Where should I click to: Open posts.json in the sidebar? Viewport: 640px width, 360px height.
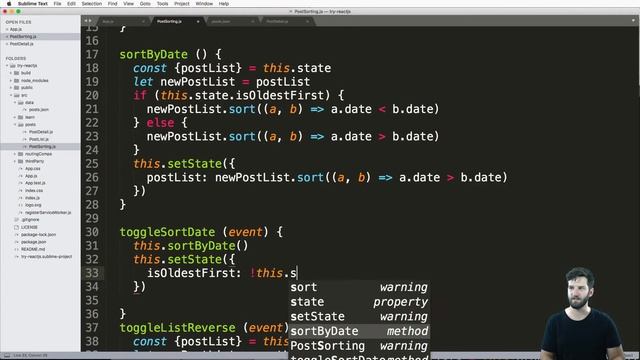pyautogui.click(x=39, y=110)
